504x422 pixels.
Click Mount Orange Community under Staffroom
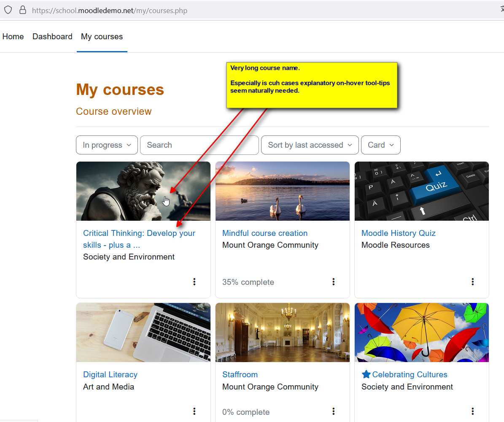[x=270, y=387]
